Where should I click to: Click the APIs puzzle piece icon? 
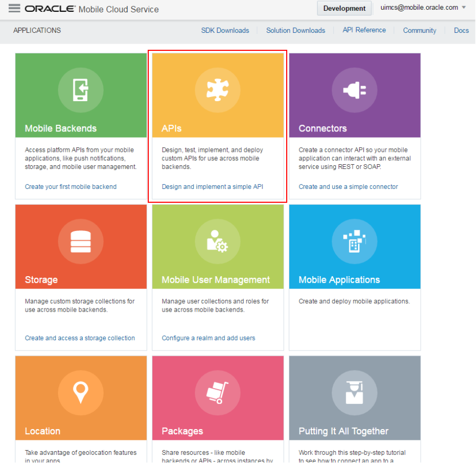tap(217, 90)
